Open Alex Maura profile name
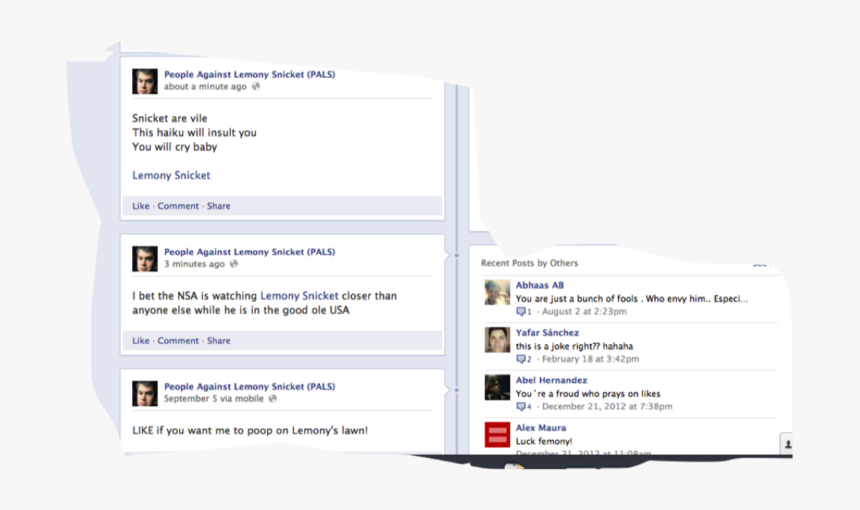Viewport: 860px width, 510px height. (541, 428)
